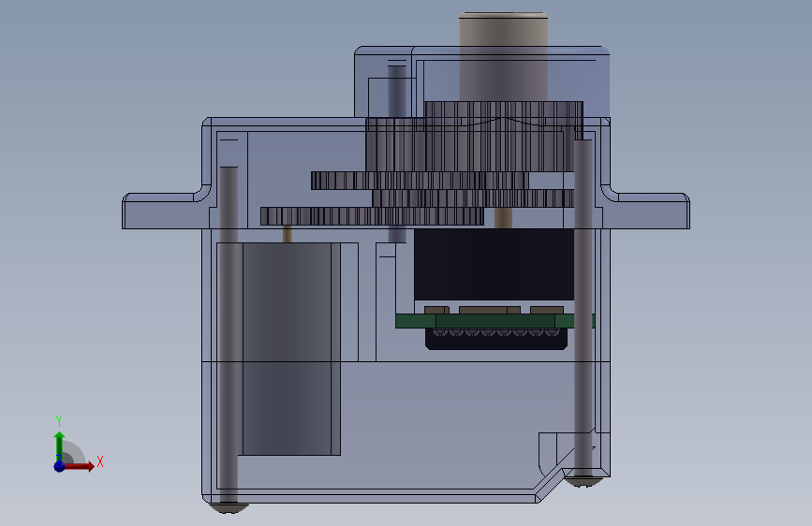This screenshot has width=812, height=526.
Task: Select the right screw head at case bottom
Action: pyautogui.click(x=583, y=482)
